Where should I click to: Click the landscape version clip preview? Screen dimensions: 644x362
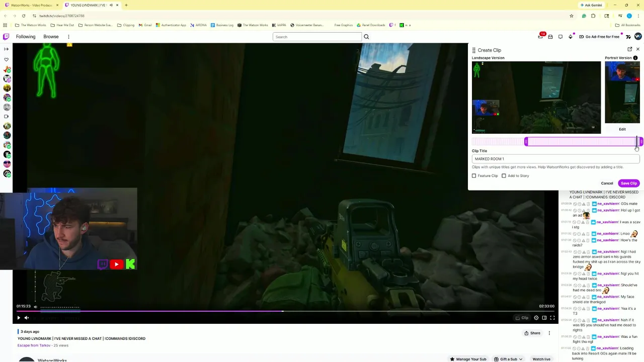pyautogui.click(x=536, y=97)
